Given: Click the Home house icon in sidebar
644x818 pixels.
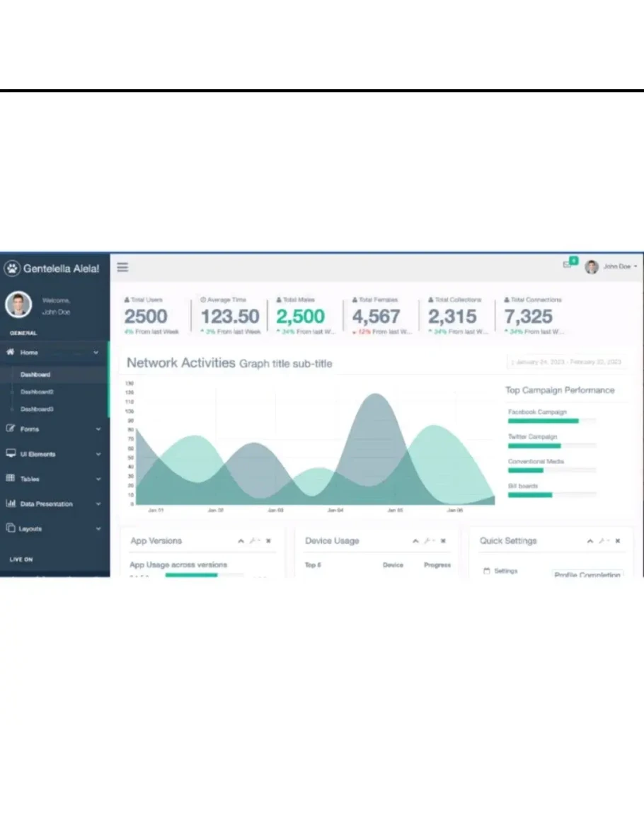Looking at the screenshot, I should coord(11,352).
